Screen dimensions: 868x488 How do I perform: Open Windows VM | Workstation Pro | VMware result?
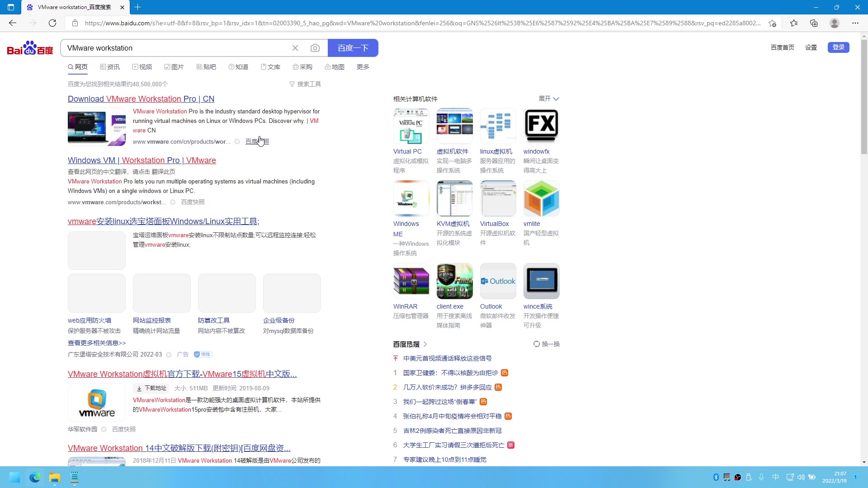click(x=142, y=160)
